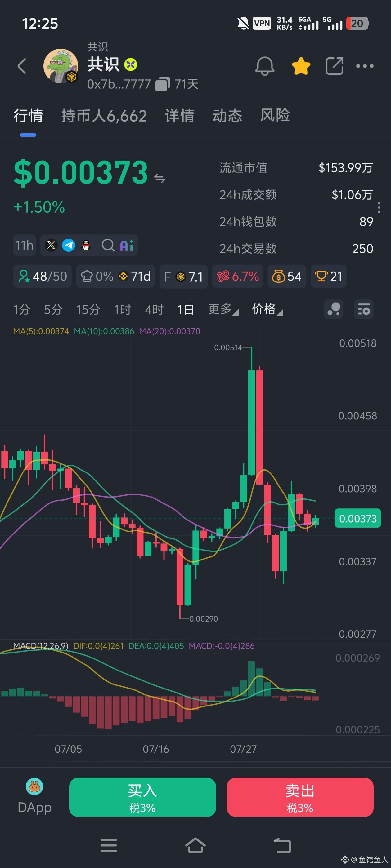Viewport: 391px width, 868px height.
Task: Tap the 流通市值 $153.99万 value
Action: (x=346, y=167)
